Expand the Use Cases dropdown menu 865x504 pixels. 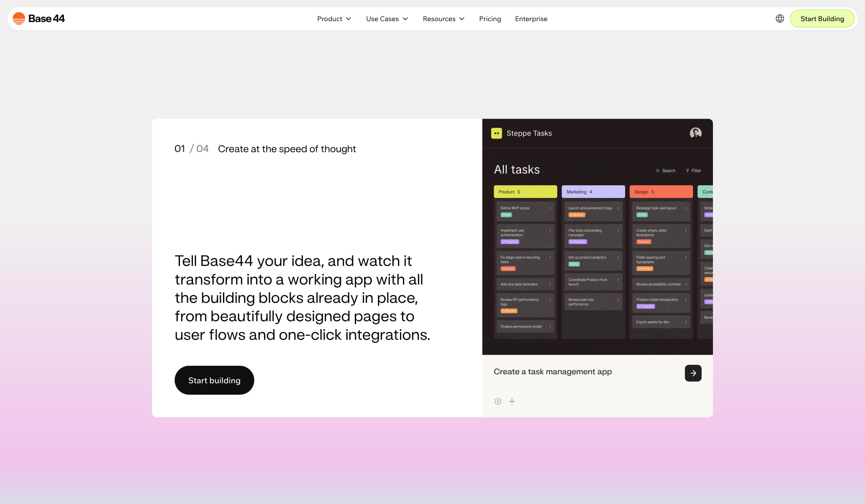[387, 19]
